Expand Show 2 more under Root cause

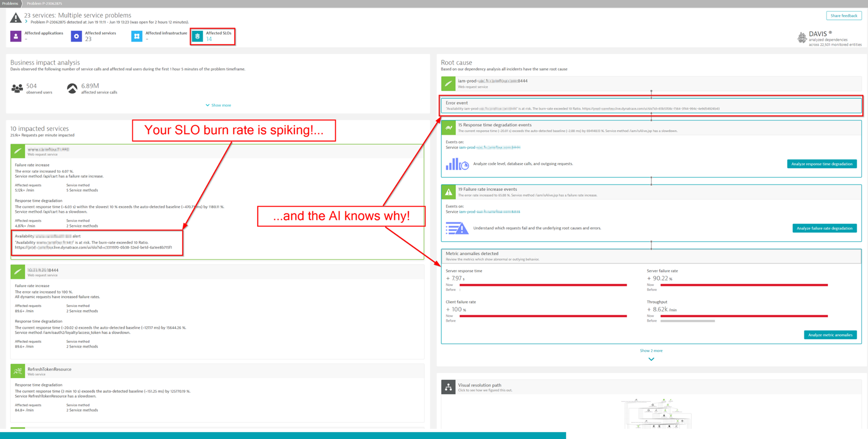click(651, 351)
